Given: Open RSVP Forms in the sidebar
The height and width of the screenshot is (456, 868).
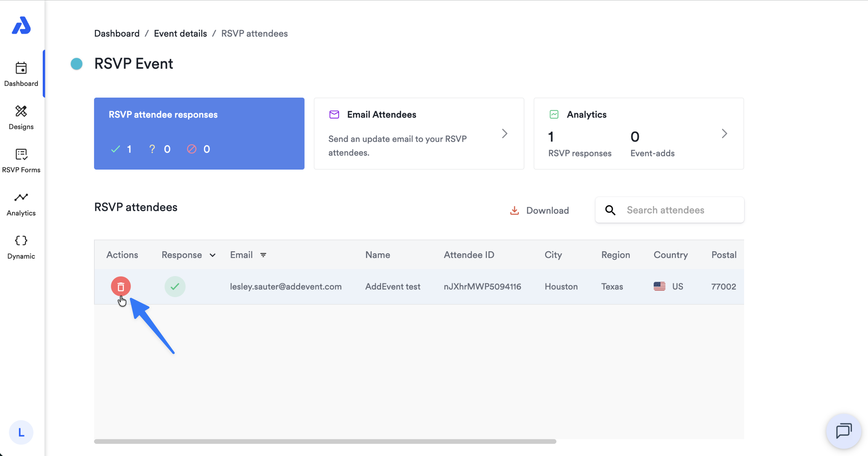Looking at the screenshot, I should click(x=21, y=161).
